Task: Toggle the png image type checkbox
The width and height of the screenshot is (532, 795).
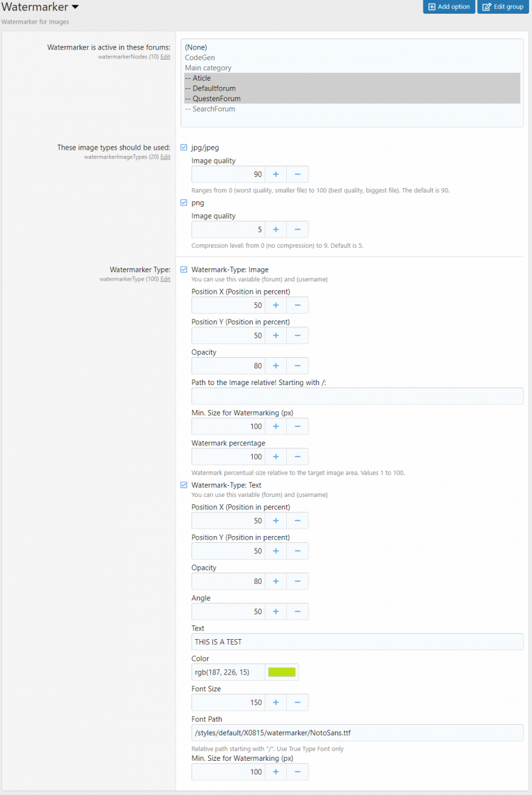Action: 184,203
